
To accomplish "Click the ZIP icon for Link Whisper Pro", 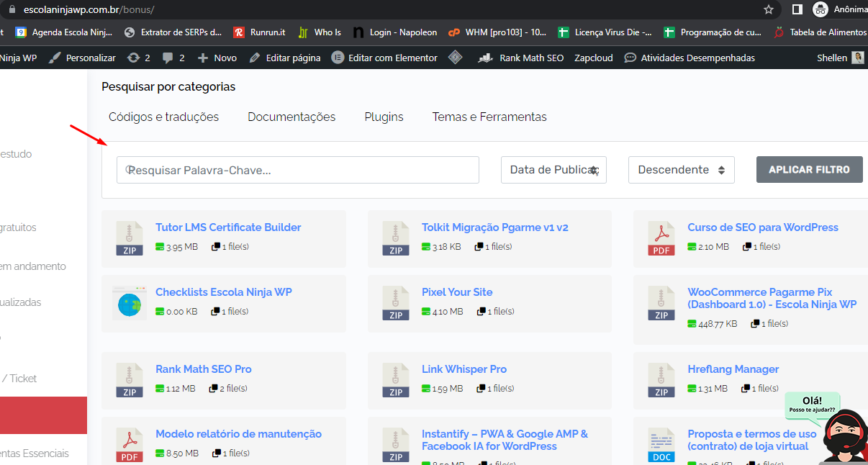I will [x=396, y=380].
